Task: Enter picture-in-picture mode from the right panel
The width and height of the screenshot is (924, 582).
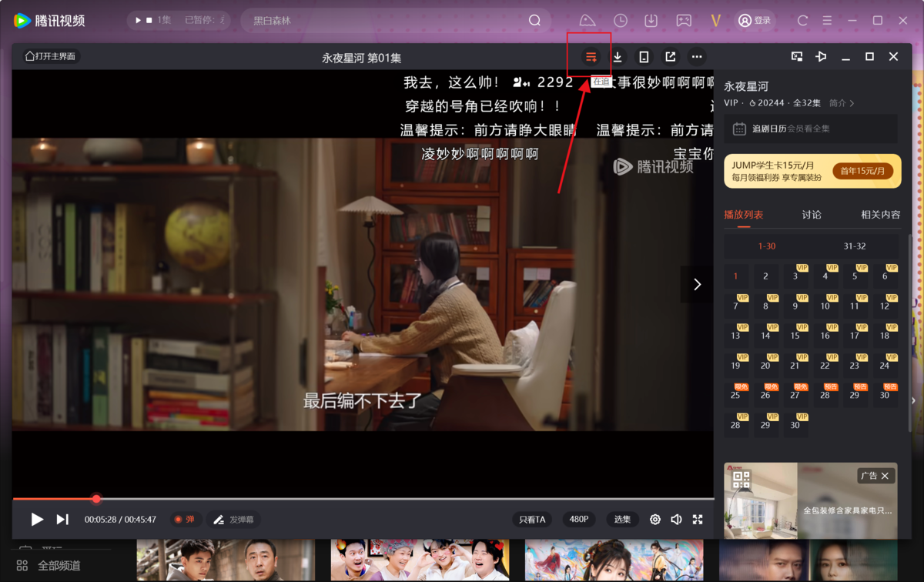Action: pyautogui.click(x=797, y=56)
